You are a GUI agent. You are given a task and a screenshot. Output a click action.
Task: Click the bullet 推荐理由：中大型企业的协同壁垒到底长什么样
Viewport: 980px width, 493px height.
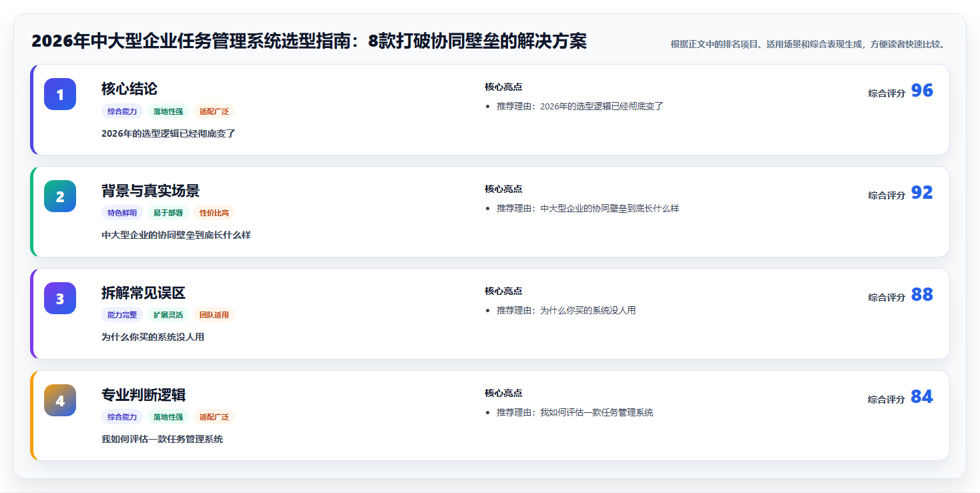click(x=587, y=208)
